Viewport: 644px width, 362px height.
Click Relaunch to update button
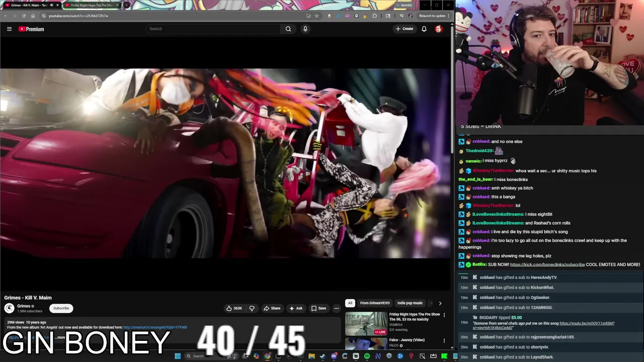(x=432, y=16)
